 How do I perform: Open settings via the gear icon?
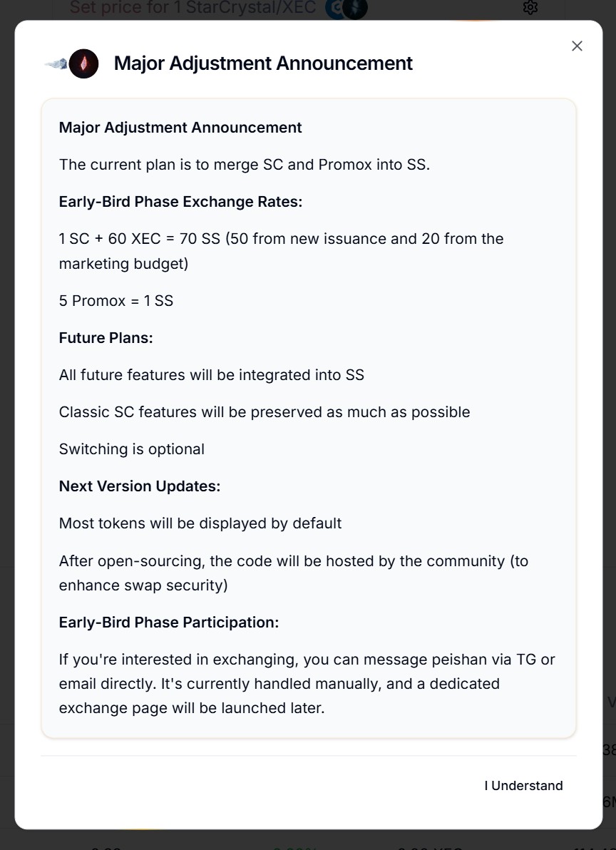pos(530,8)
